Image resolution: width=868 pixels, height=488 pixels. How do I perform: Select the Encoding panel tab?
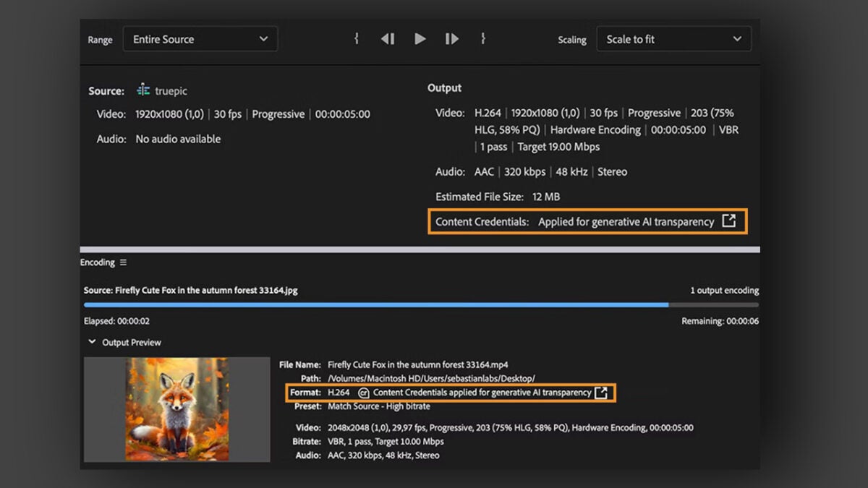coord(97,262)
